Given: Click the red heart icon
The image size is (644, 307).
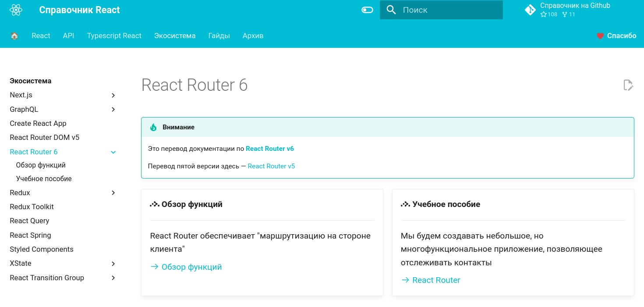Looking at the screenshot, I should [600, 36].
